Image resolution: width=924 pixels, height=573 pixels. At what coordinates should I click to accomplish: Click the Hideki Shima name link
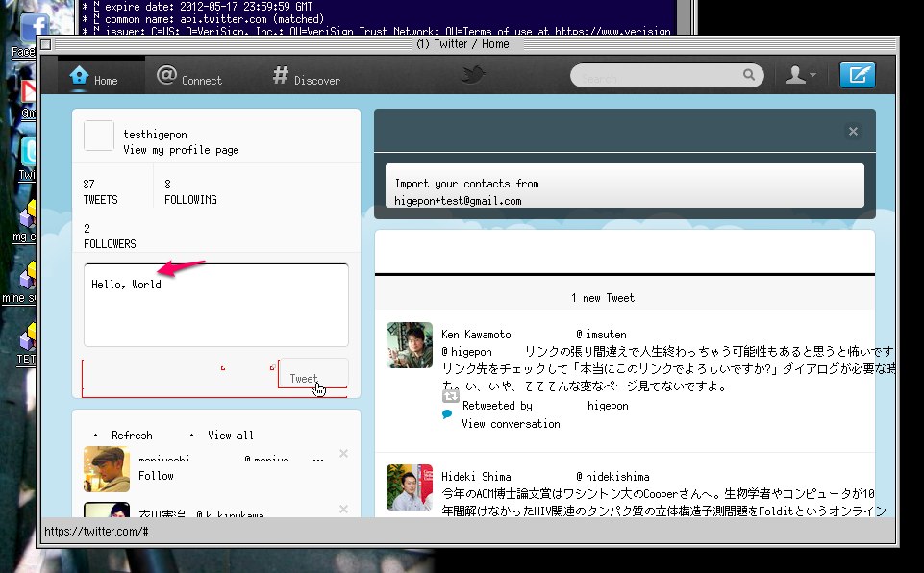[476, 476]
